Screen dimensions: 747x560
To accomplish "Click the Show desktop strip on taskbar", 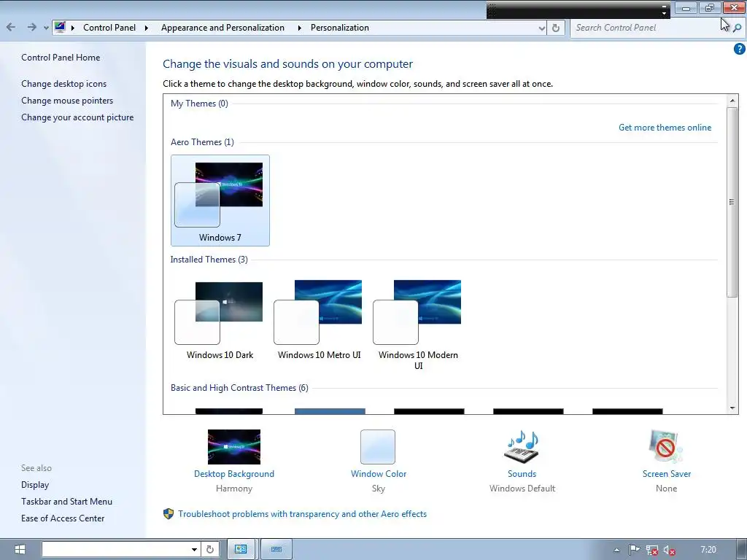I will pos(741,550).
